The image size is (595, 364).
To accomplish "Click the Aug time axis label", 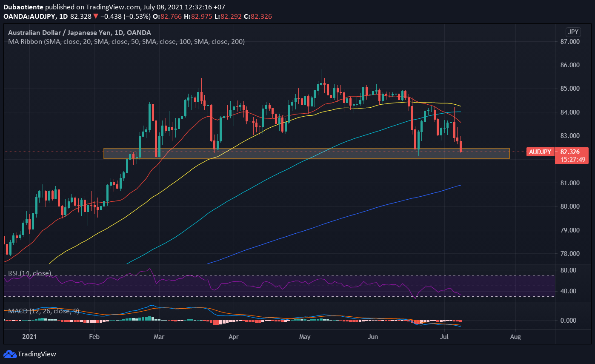I will coord(515,337).
